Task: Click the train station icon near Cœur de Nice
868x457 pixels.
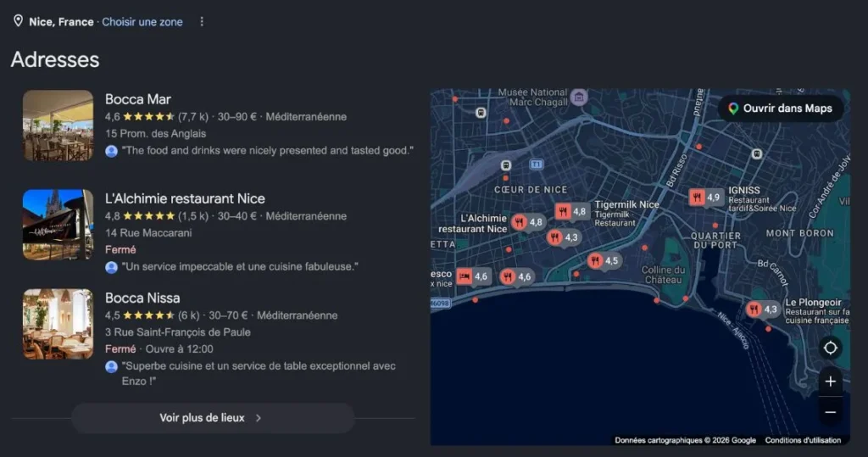Action: coord(505,165)
